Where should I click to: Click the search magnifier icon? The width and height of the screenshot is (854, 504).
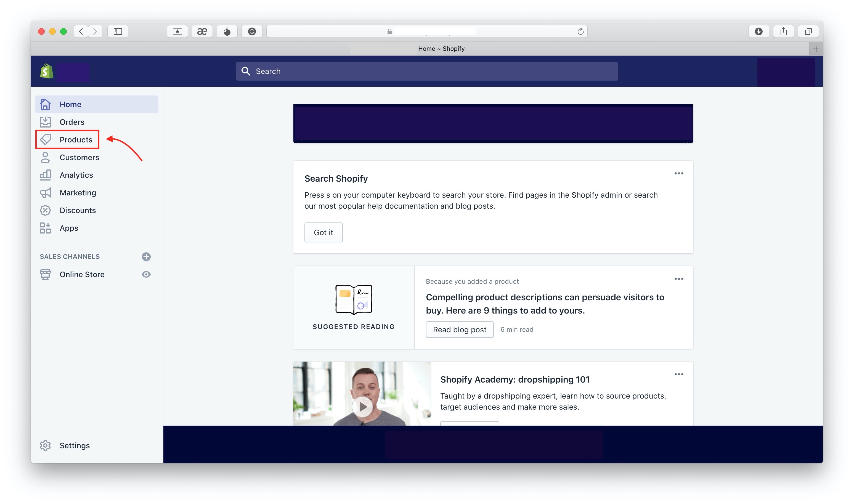(246, 71)
